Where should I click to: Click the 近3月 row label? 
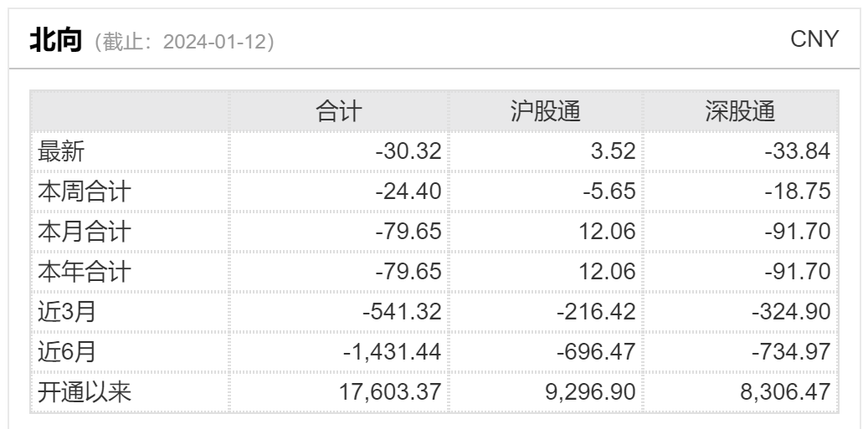(x=66, y=312)
